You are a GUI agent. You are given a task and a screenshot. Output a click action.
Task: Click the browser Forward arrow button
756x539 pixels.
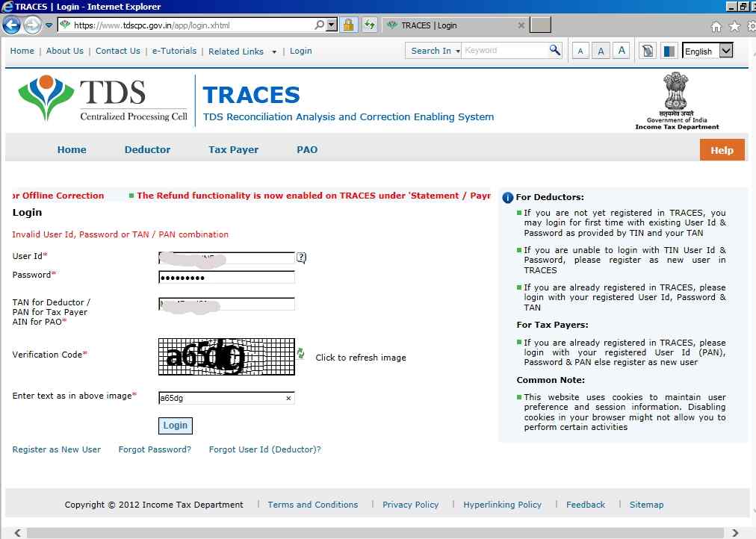(32, 25)
